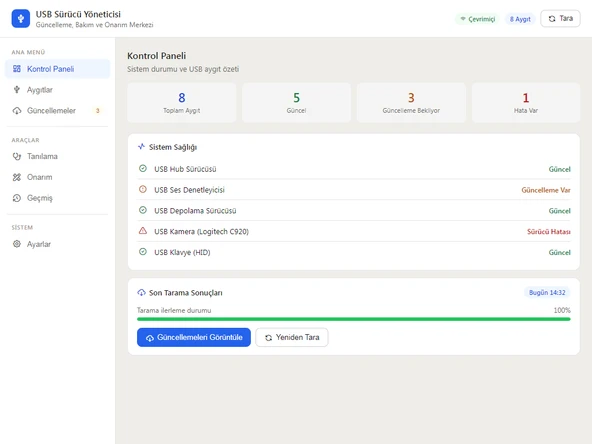Click the Tara button in the header
Screen dimensions: 592x444
[x=560, y=18]
